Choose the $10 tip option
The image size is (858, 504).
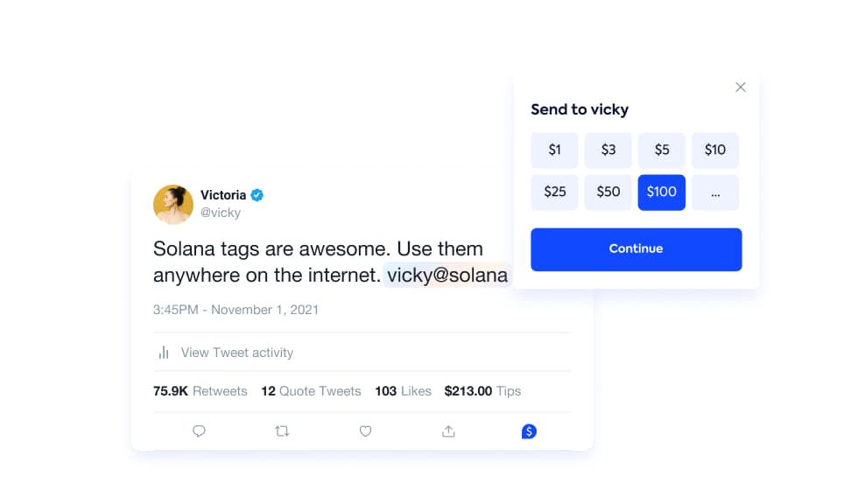(x=715, y=150)
